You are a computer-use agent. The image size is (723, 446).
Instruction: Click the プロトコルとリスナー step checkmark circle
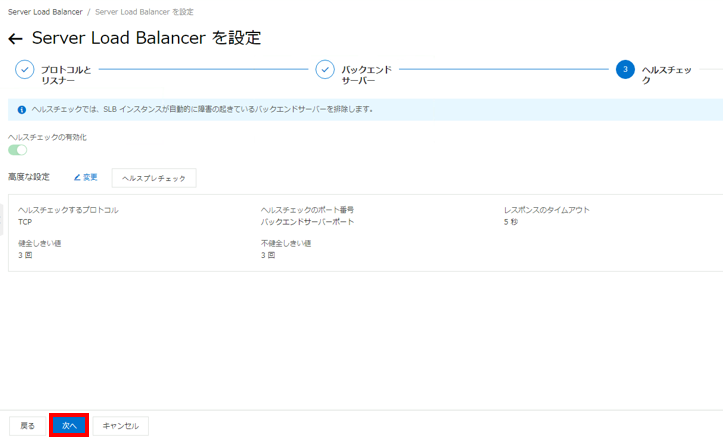(x=24, y=70)
